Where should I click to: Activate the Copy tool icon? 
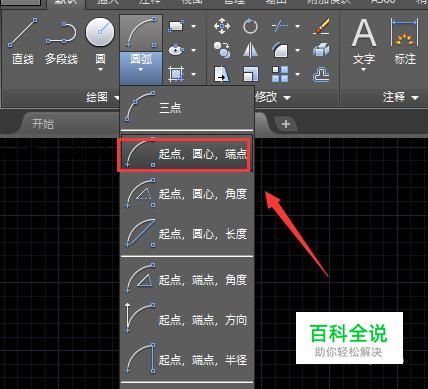point(222,50)
